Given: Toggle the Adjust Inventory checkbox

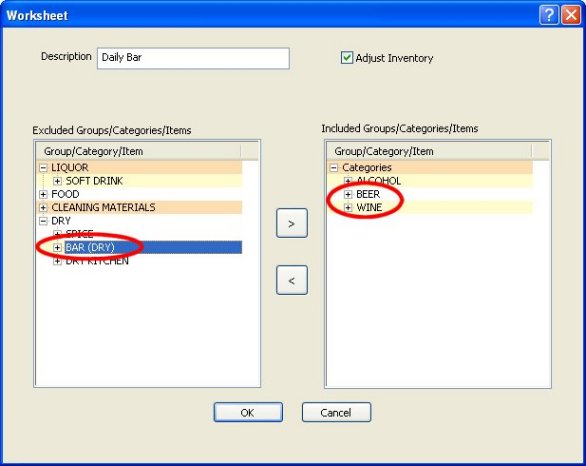Looking at the screenshot, I should point(346,58).
